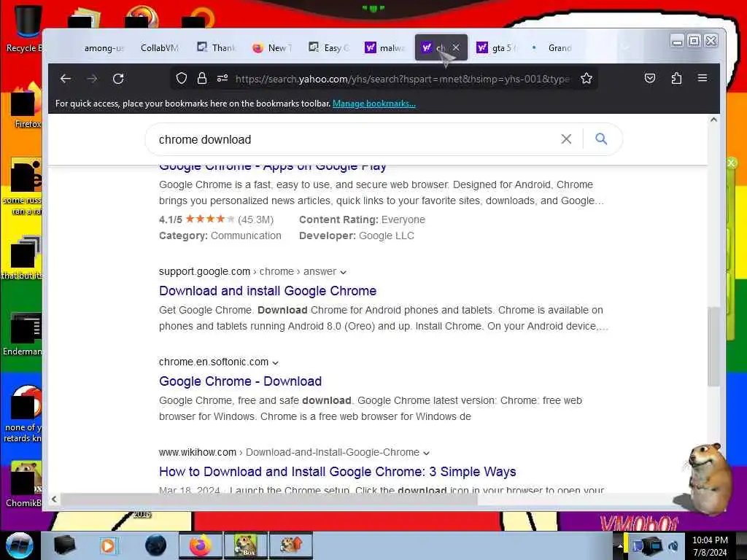747x560 pixels.
Task: Open the clock showing 10:04 PM
Action: (710, 545)
